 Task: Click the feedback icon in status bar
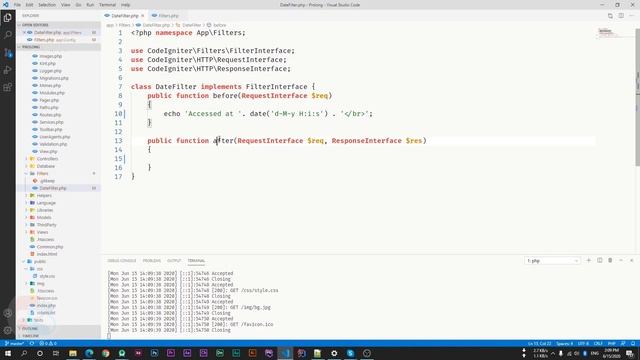click(x=623, y=344)
